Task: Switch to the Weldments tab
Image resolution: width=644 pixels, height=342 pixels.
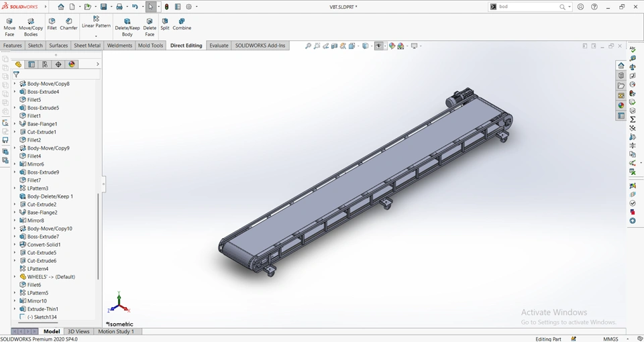Action: click(119, 46)
